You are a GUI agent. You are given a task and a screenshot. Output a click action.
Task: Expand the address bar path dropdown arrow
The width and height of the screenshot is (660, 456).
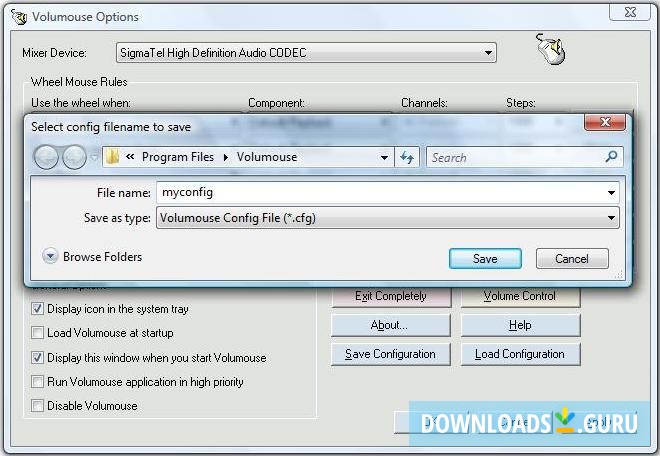tap(384, 157)
